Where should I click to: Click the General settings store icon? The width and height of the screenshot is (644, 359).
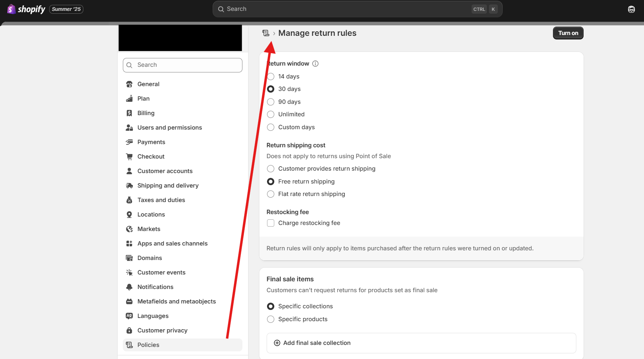click(x=129, y=84)
